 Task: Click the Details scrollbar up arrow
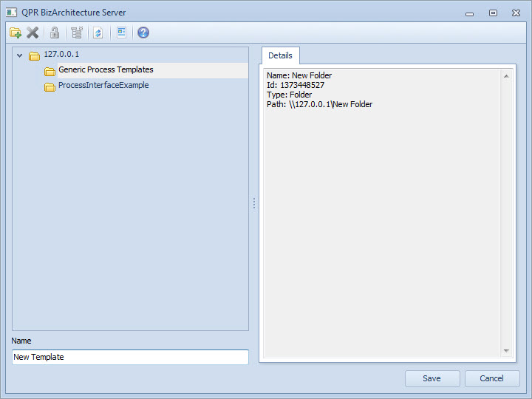pyautogui.click(x=506, y=76)
